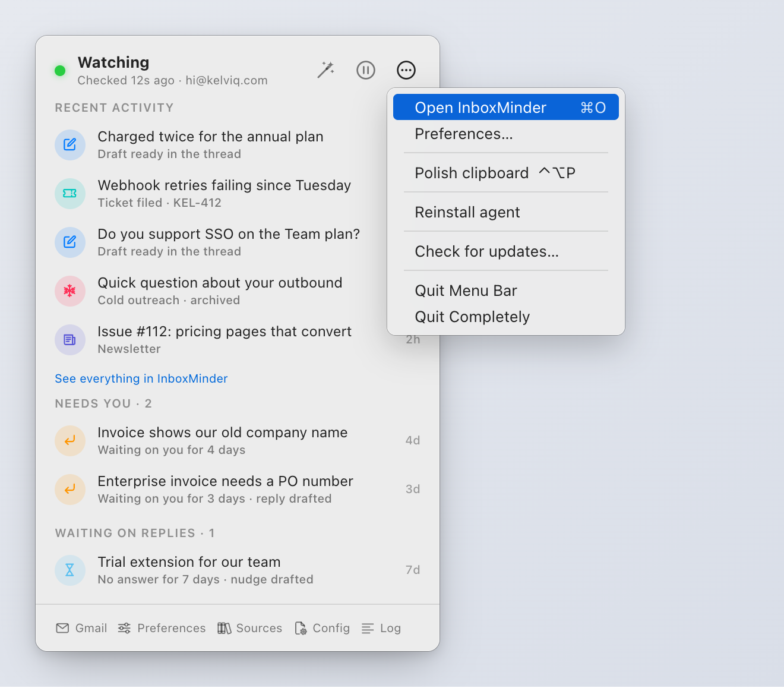The width and height of the screenshot is (784, 688).
Task: Open the See everything in InboxMinder link
Action: tap(141, 379)
